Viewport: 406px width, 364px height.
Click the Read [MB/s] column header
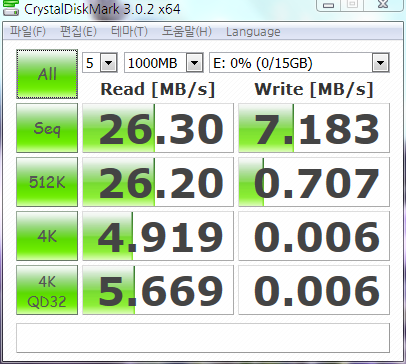pyautogui.click(x=158, y=89)
